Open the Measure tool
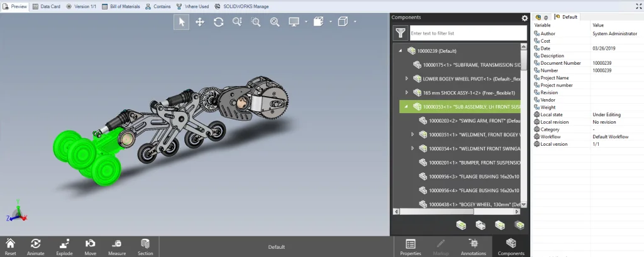644x257 pixels. [117, 246]
